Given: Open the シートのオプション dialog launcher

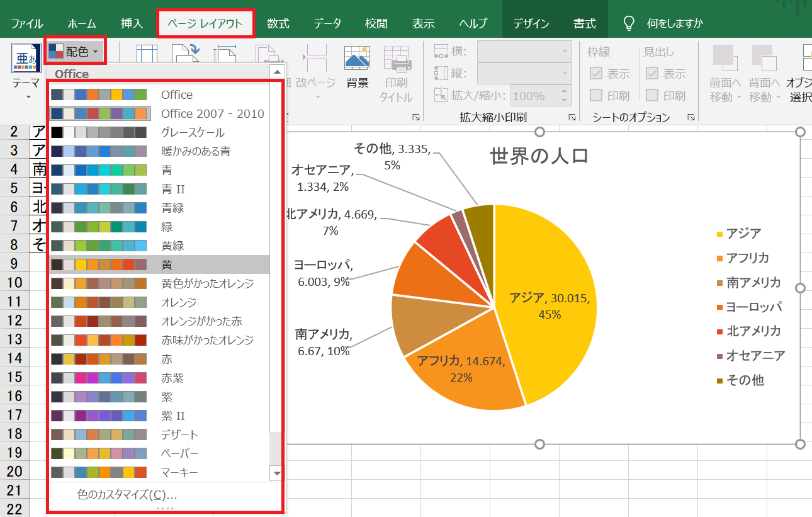Looking at the screenshot, I should click(x=691, y=118).
